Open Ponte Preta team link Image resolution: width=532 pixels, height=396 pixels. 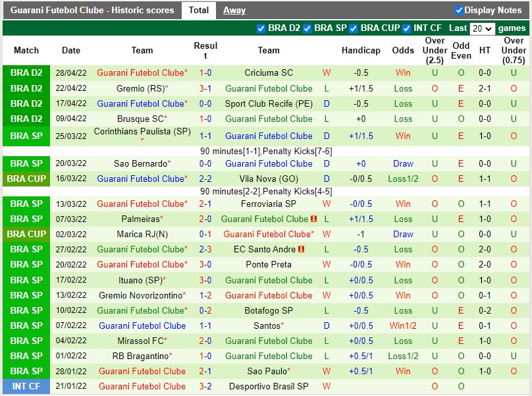coord(269,265)
